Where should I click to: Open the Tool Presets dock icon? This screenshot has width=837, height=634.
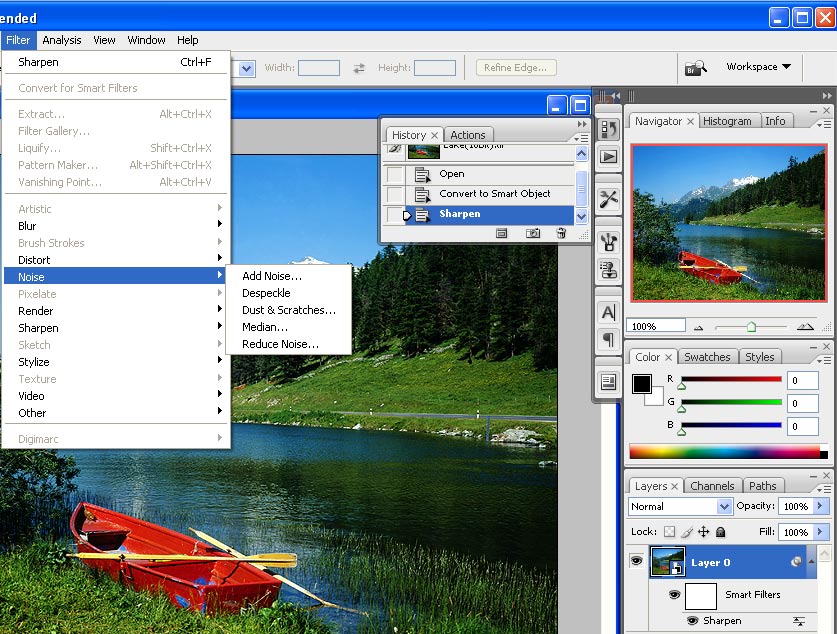tap(608, 199)
